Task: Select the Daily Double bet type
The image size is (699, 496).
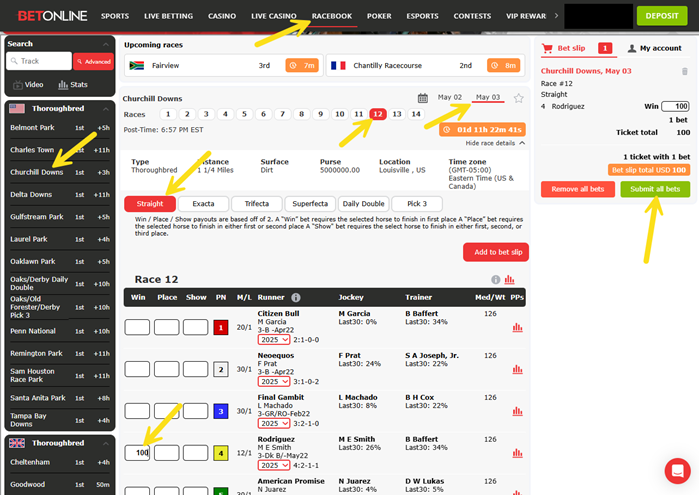Action: point(363,204)
